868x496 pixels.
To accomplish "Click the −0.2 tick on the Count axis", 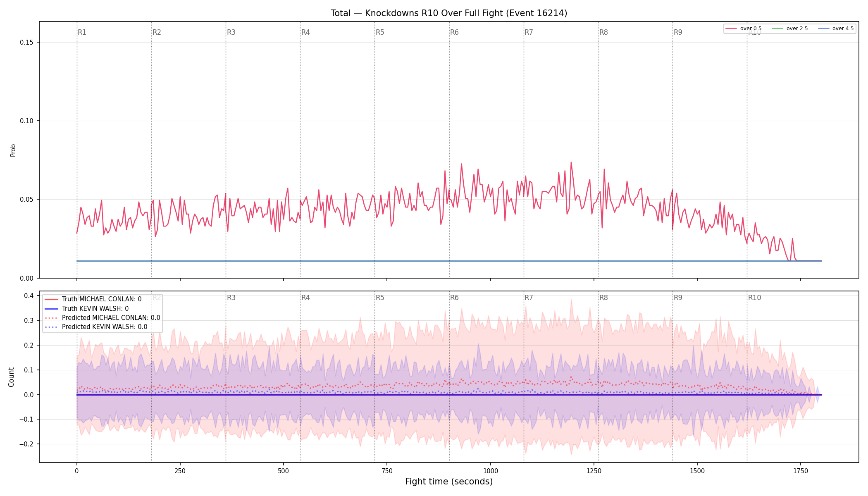I will tap(26, 444).
